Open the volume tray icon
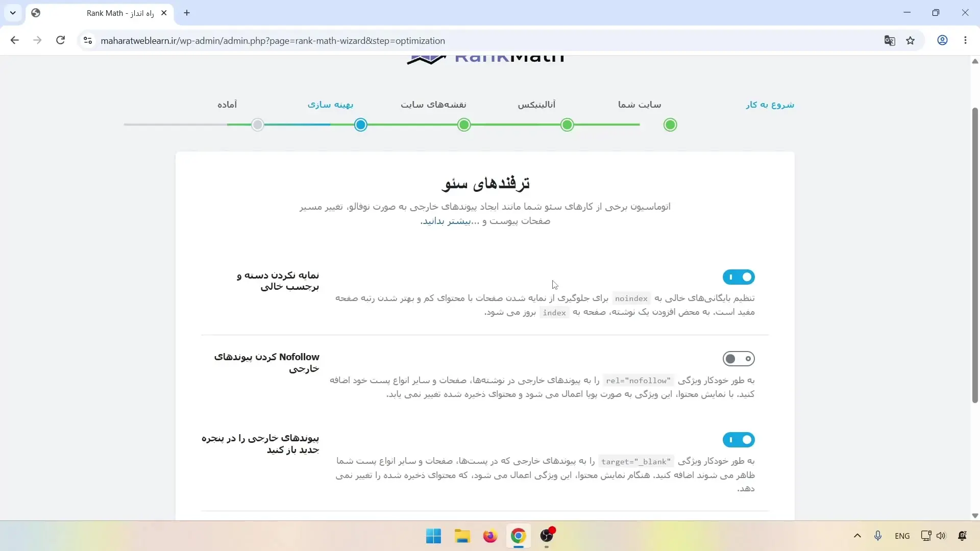980x551 pixels. pyautogui.click(x=941, y=536)
